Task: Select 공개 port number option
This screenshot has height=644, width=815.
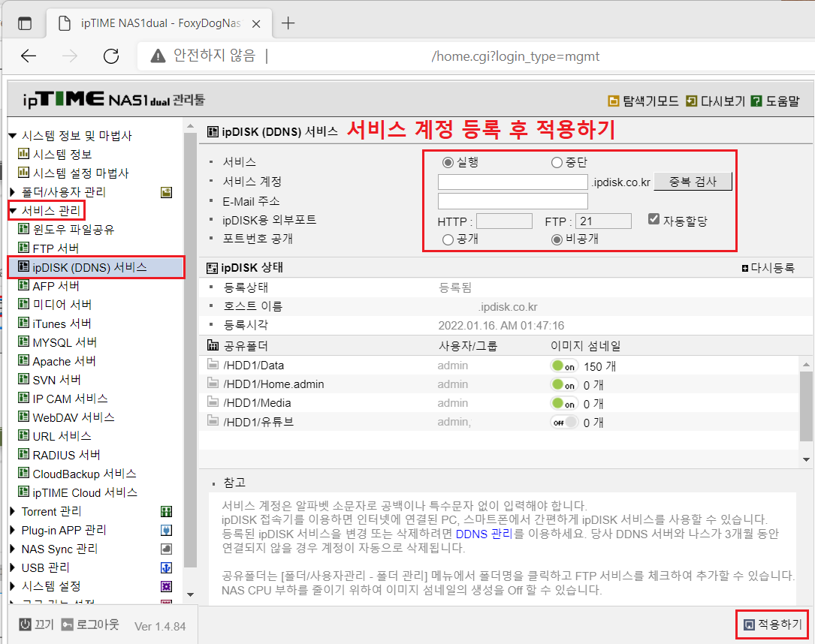Action: coord(448,239)
